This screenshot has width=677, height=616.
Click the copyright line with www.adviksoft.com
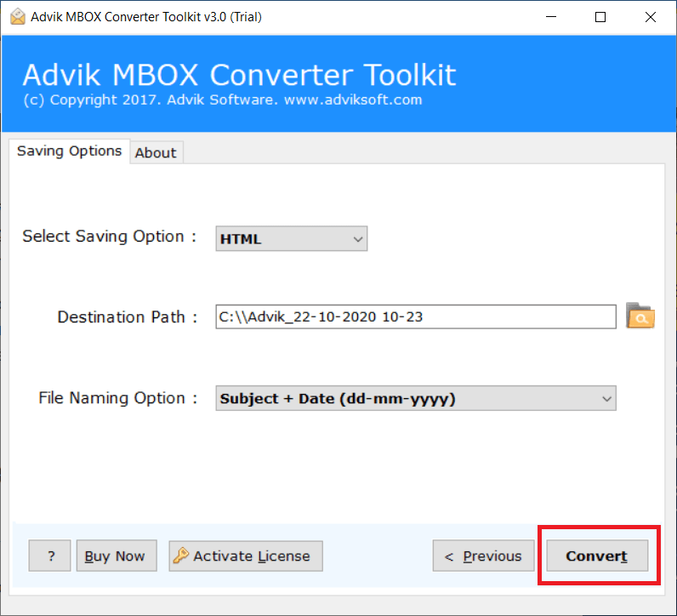pos(222,100)
